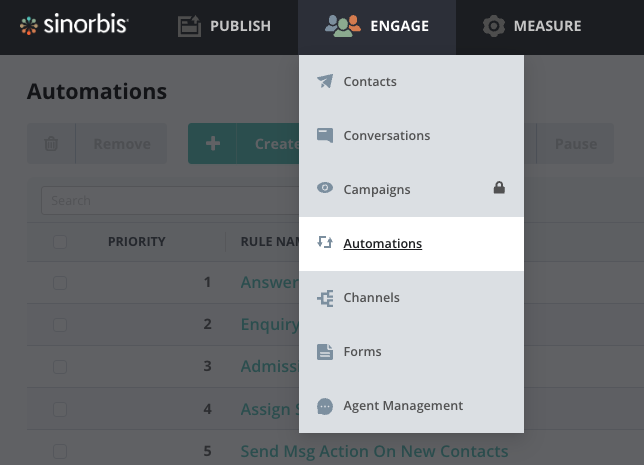Choose Channels in the Engage menu
The width and height of the screenshot is (644, 465).
tap(371, 298)
